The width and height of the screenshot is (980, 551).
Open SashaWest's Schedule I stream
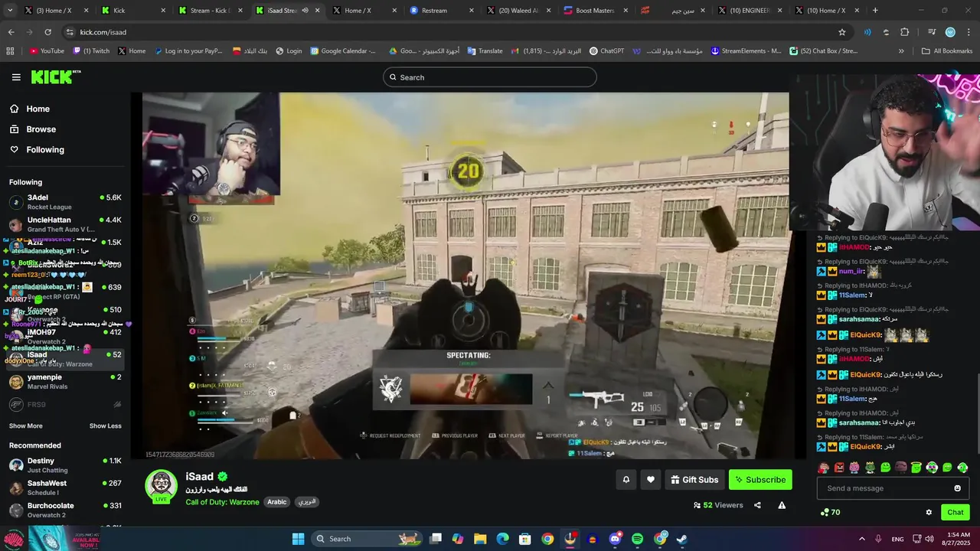65,487
